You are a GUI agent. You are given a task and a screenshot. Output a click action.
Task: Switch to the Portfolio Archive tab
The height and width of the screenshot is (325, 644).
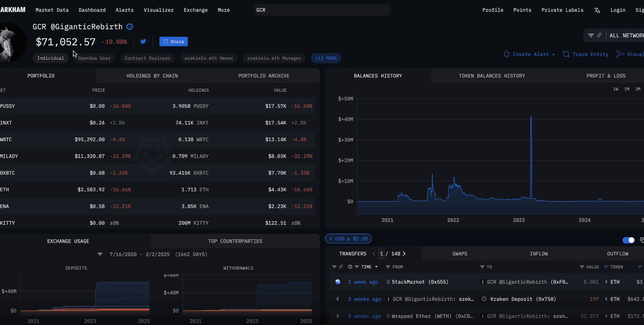coord(264,76)
